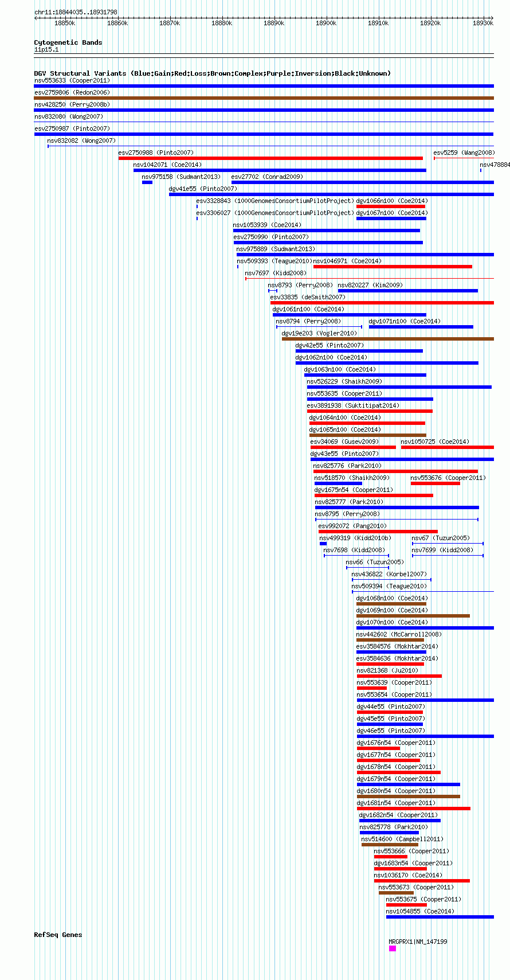Select dgv19e203 (Vogler2010) brown complex bar

click(x=388, y=339)
